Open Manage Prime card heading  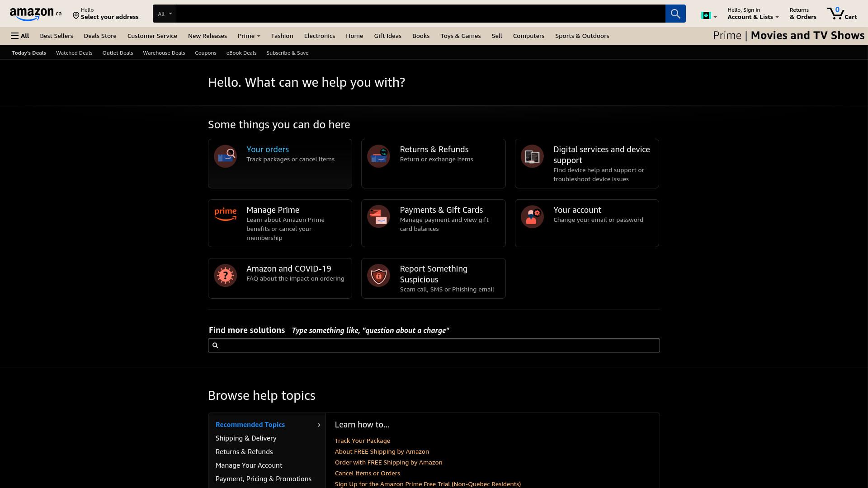(x=273, y=210)
